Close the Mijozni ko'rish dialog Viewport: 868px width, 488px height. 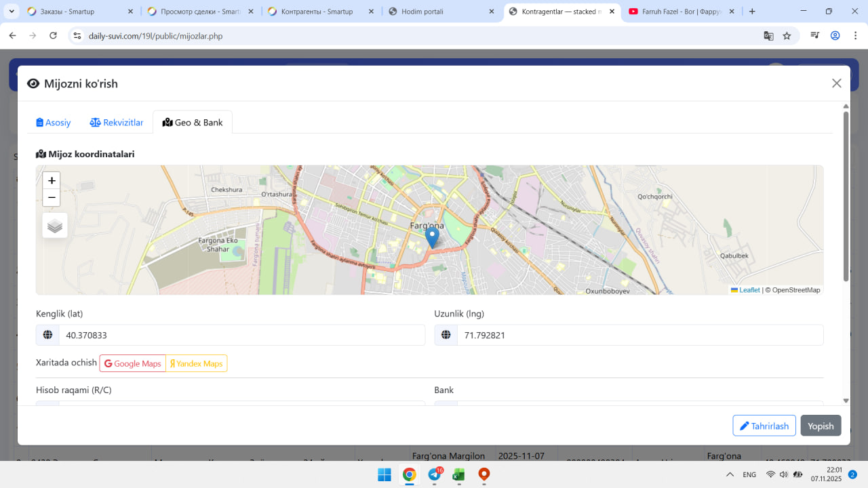[x=836, y=83]
